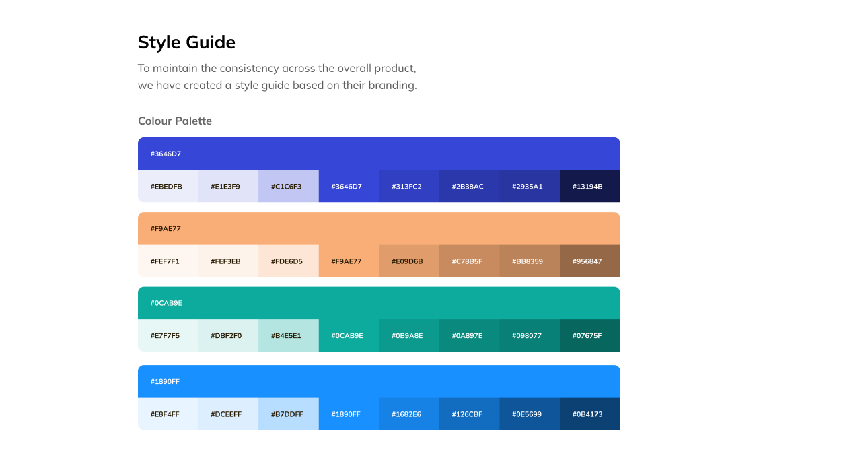868x462 pixels.
Task: Choose the #07675F dark green swatch
Action: [x=589, y=335]
